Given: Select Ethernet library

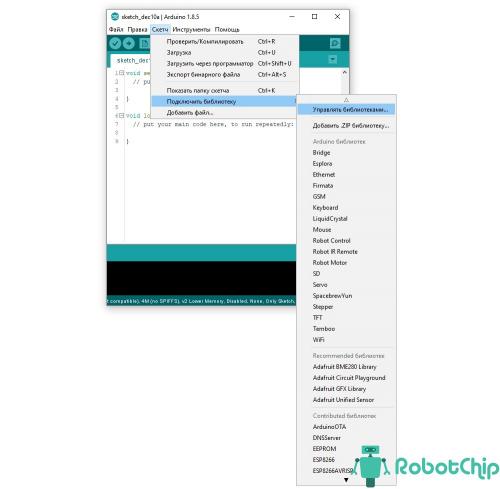Looking at the screenshot, I should pos(346,175).
